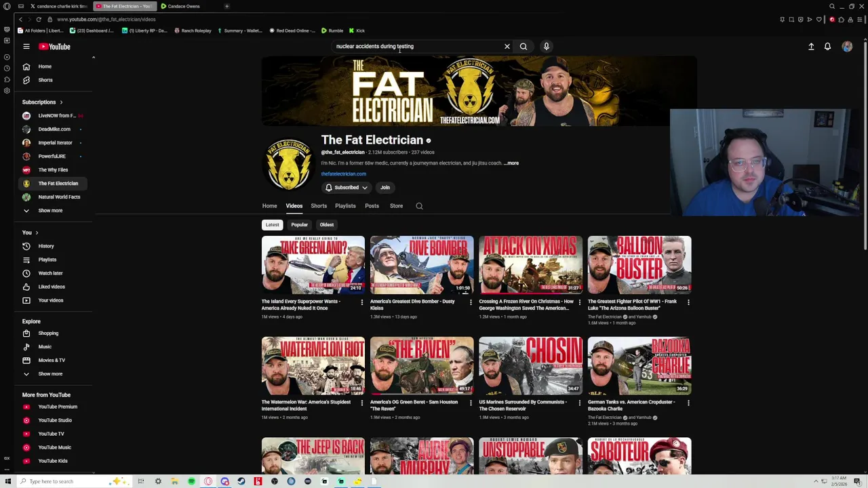Viewport: 868px width, 488px height.
Task: Open Movies & TV under Explore
Action: point(54,361)
